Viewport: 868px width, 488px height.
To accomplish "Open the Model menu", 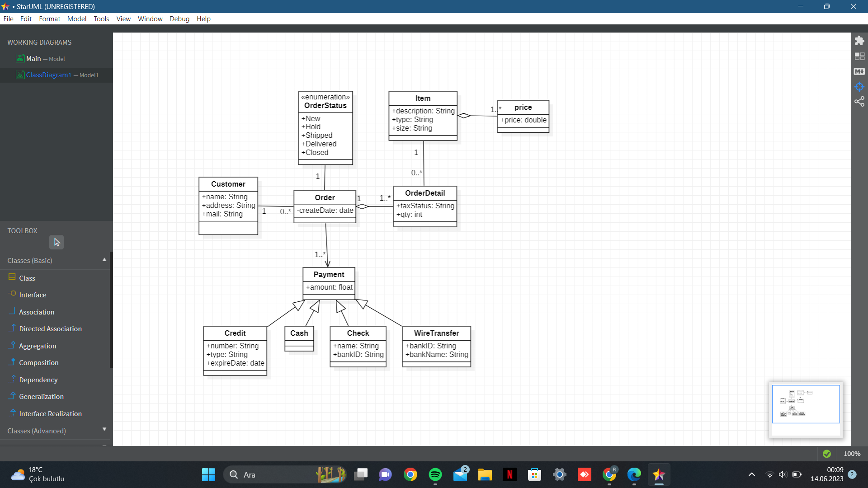I will (x=77, y=19).
